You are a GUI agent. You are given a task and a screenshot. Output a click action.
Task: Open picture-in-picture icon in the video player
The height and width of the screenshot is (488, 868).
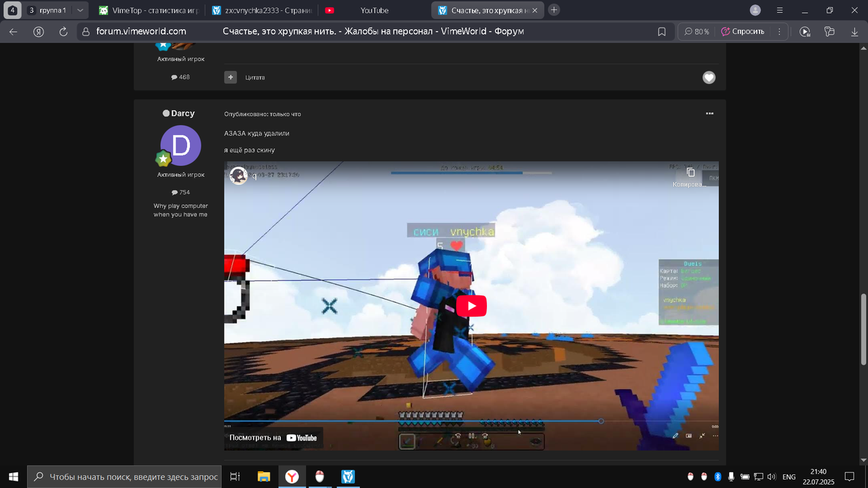[x=689, y=436]
